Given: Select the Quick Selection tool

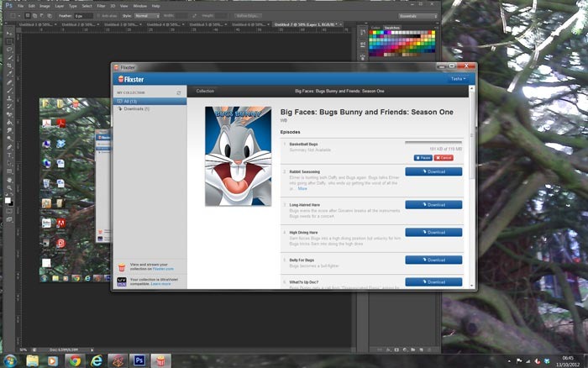Looking at the screenshot, I should (9, 58).
